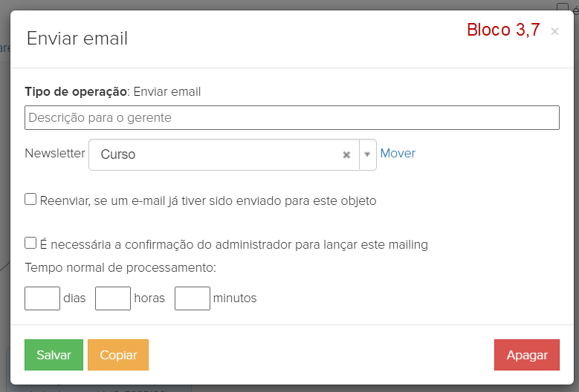Image resolution: width=579 pixels, height=392 pixels.
Task: Check the administrator confirmation checkbox
Action: [x=30, y=243]
